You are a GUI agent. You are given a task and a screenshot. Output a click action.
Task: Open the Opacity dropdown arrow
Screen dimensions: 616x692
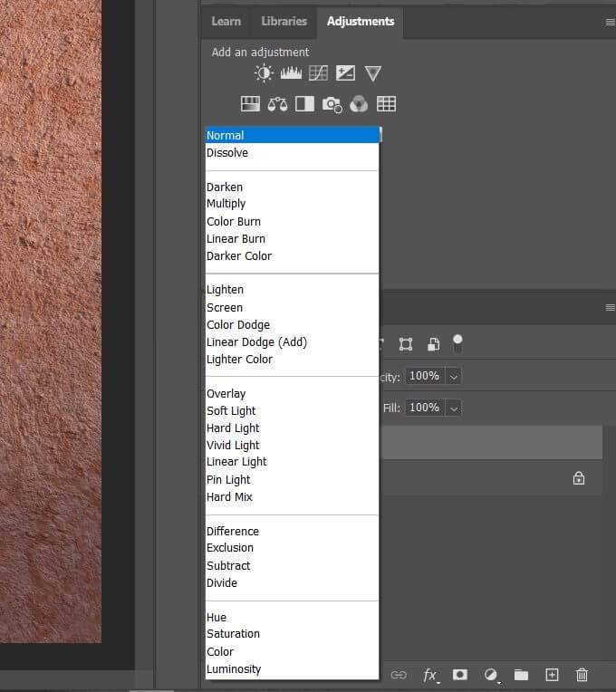coord(454,376)
